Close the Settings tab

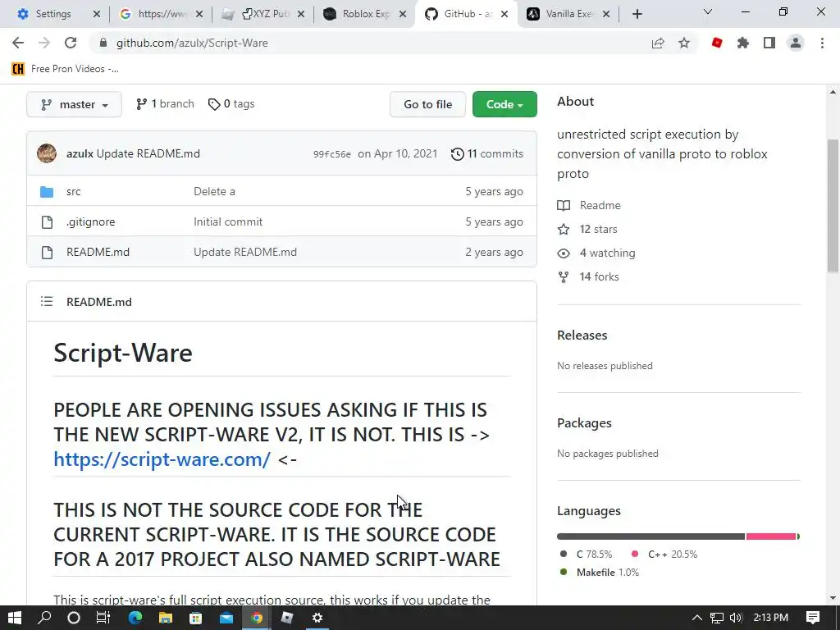[97, 14]
